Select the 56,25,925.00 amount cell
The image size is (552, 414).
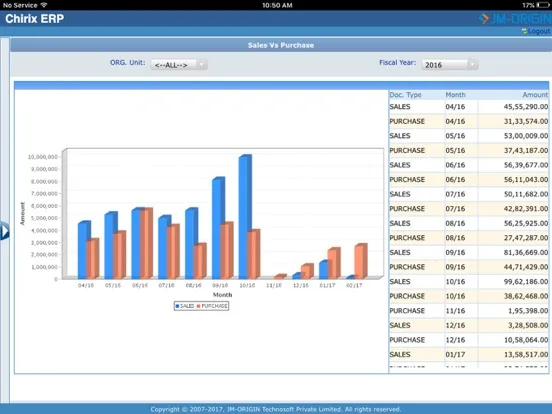point(513,224)
